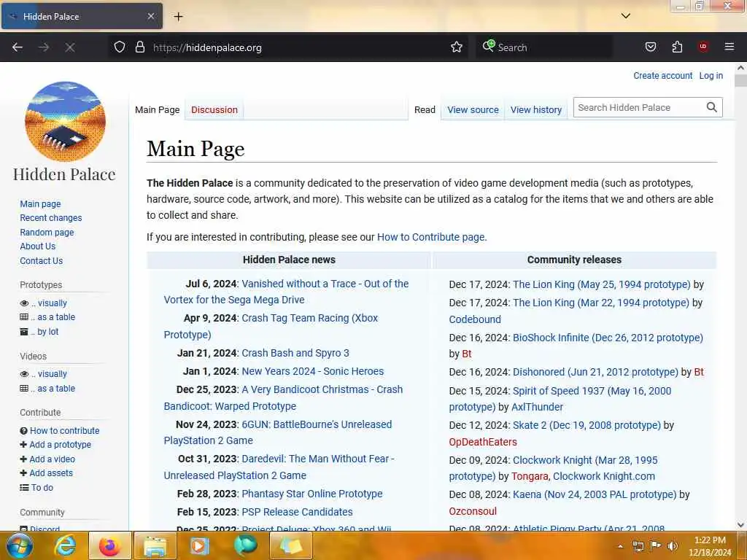This screenshot has height=560, width=747.
Task: Expand the list all tabs chevron
Action: (625, 16)
